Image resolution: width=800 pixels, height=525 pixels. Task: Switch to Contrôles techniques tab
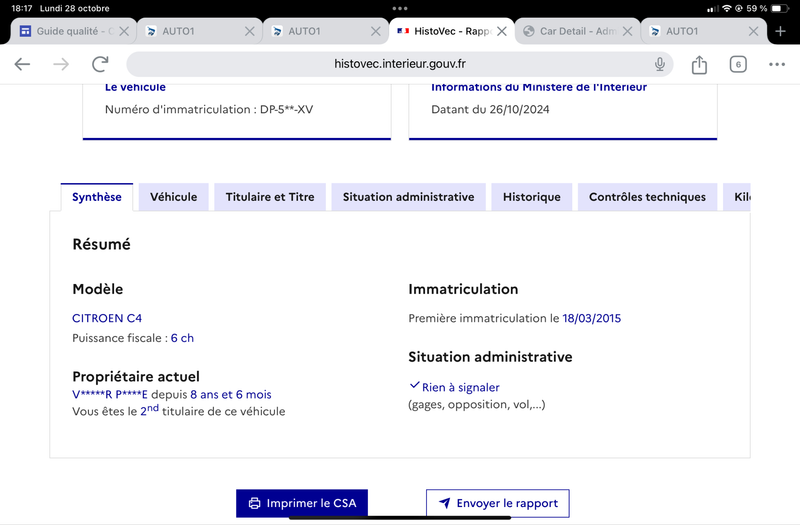647,197
